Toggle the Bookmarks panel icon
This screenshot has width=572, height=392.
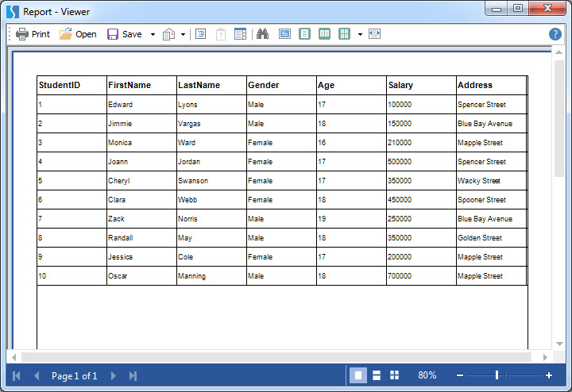coord(201,34)
